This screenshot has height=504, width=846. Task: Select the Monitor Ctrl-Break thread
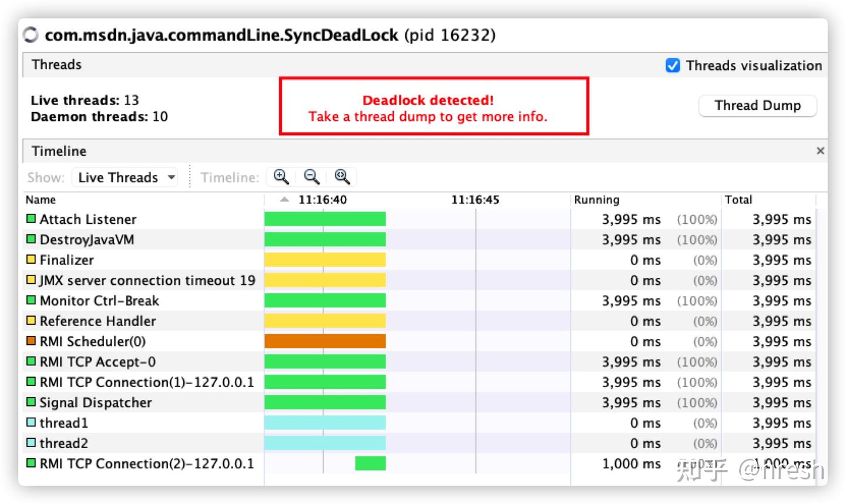coord(99,301)
